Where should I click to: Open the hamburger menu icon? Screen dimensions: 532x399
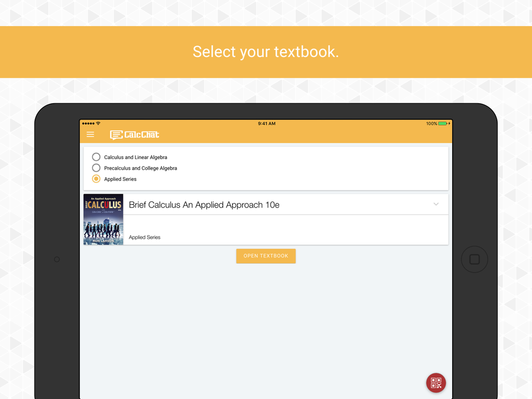coord(90,135)
